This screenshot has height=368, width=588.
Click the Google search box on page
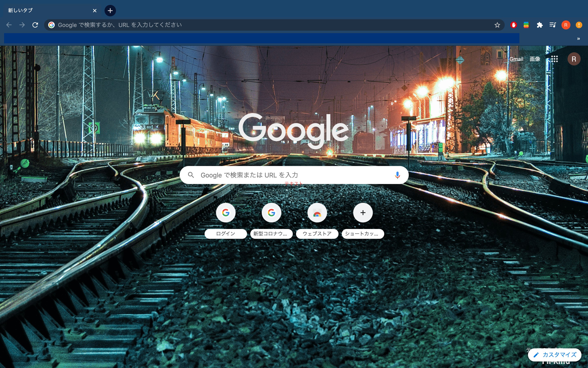(294, 175)
